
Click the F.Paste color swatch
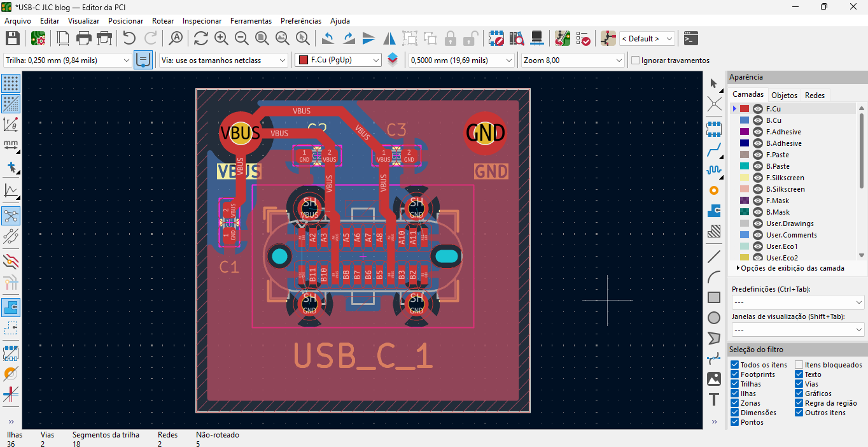tap(745, 155)
